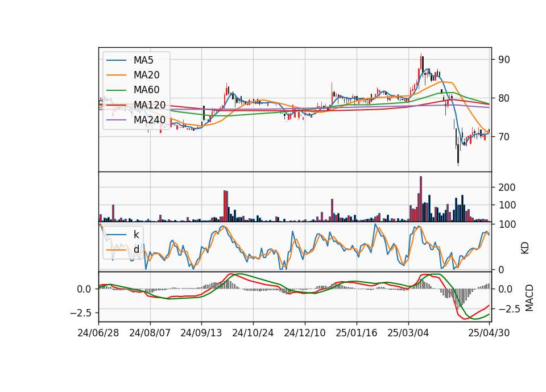Click the MACD left-axis 0.0 tick label
546x392 pixels.
tap(84, 289)
